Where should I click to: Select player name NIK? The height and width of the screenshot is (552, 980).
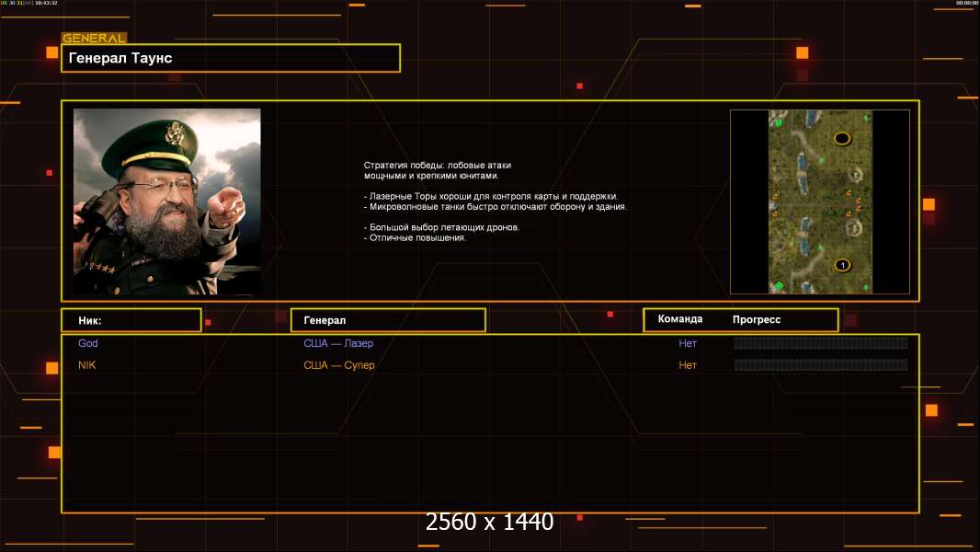[86, 365]
